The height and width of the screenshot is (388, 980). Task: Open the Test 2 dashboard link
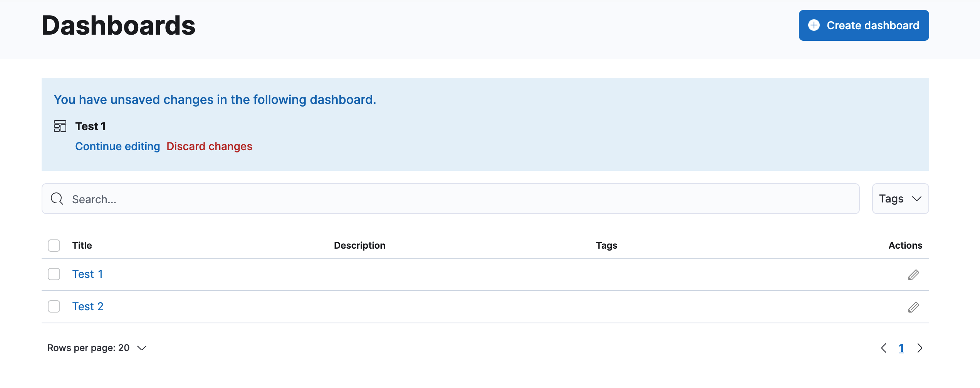tap(88, 306)
